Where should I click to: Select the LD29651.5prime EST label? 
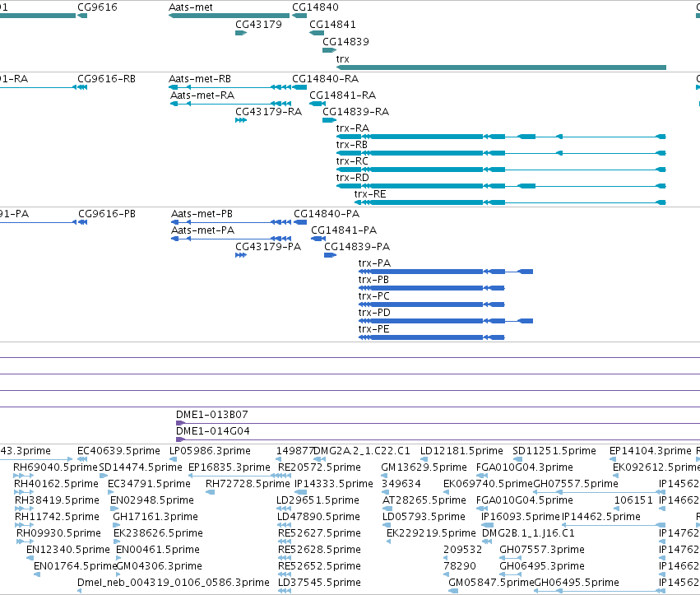[x=318, y=500]
